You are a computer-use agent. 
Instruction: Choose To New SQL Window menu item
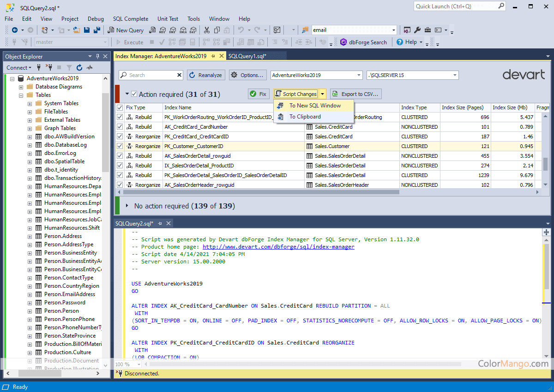pyautogui.click(x=314, y=106)
